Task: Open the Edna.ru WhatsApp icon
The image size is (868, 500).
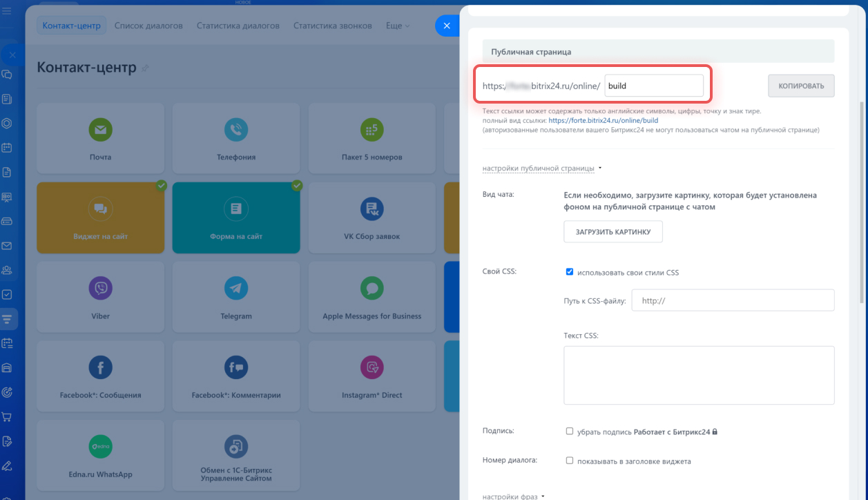Action: pyautogui.click(x=100, y=447)
